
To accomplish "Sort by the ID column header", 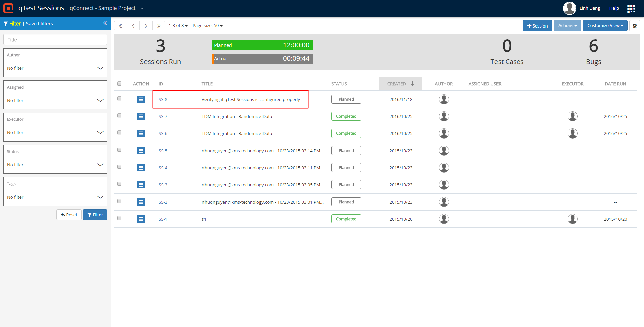I will [x=161, y=84].
